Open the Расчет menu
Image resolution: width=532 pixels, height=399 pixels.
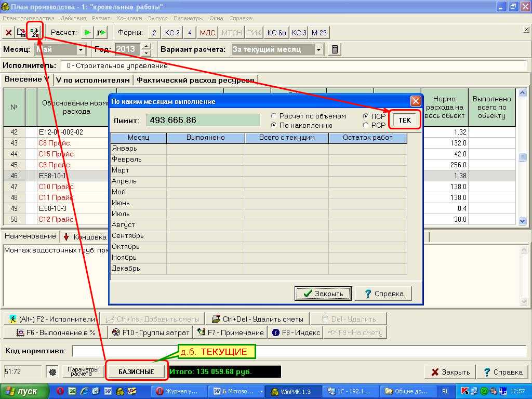click(101, 18)
